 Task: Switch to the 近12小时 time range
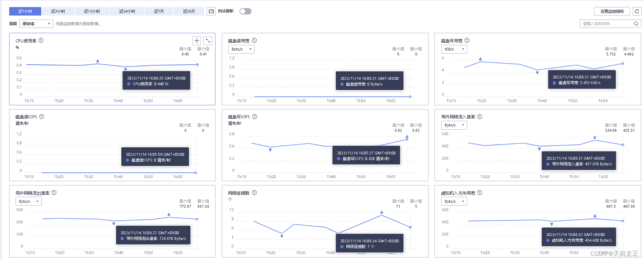point(92,11)
